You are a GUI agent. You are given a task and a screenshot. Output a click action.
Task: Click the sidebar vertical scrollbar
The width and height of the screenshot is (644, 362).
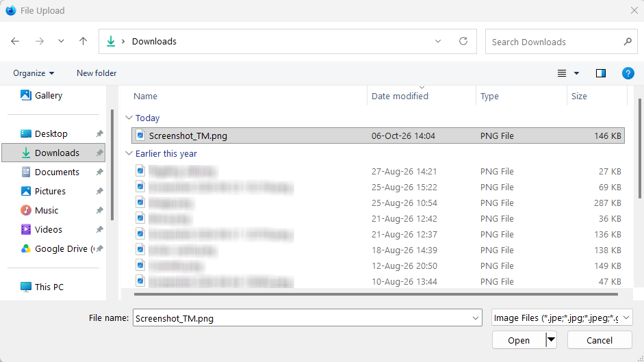coord(112,164)
